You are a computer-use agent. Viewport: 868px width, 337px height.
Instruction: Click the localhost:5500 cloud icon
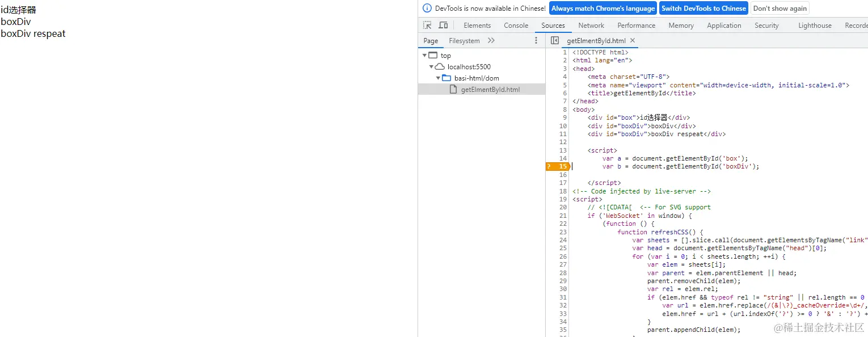[x=440, y=67]
